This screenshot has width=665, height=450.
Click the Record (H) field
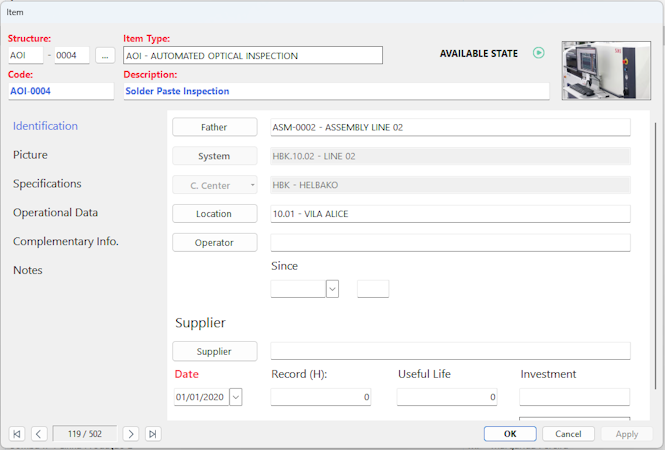(x=321, y=397)
